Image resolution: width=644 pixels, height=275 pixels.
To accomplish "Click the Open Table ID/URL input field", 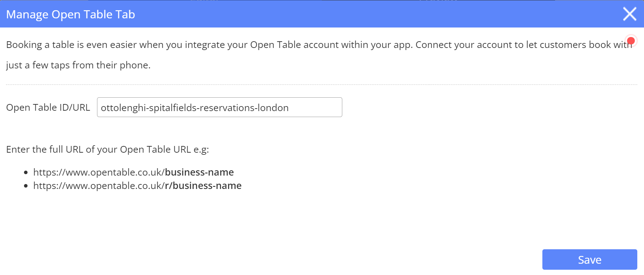I will 219,107.
